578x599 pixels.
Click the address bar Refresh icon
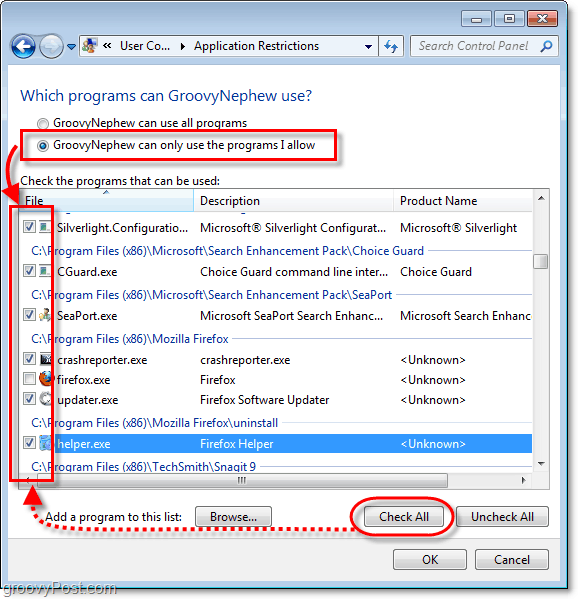coord(391,47)
